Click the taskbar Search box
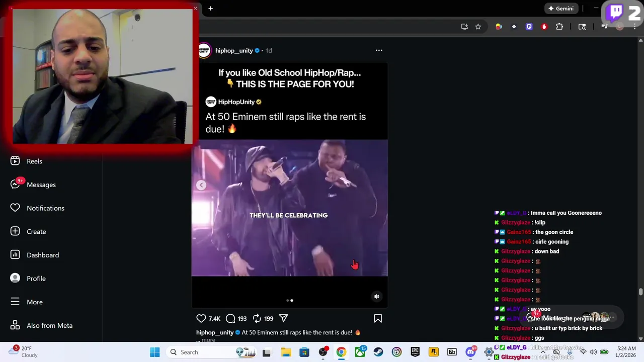 211,352
